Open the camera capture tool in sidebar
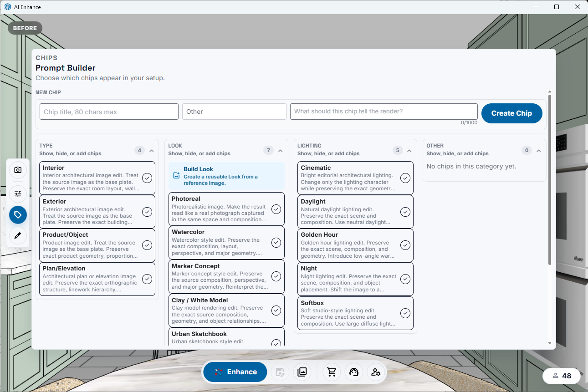588x392 pixels. click(18, 170)
